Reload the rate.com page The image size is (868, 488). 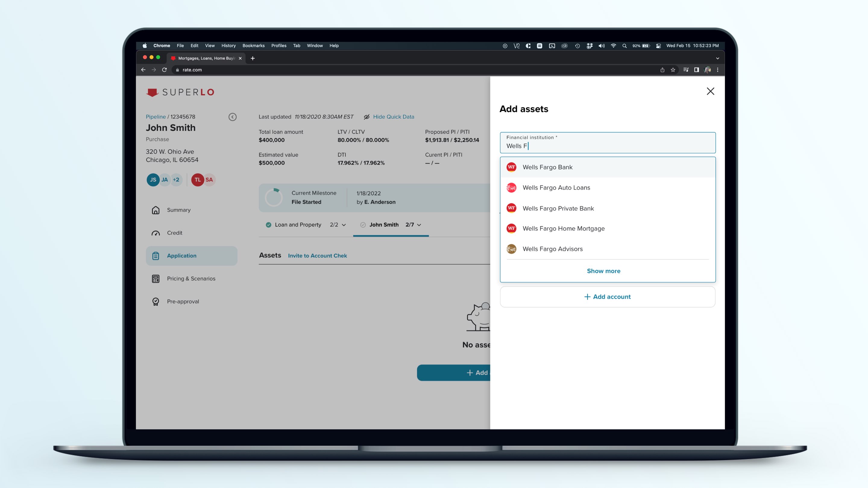[165, 70]
